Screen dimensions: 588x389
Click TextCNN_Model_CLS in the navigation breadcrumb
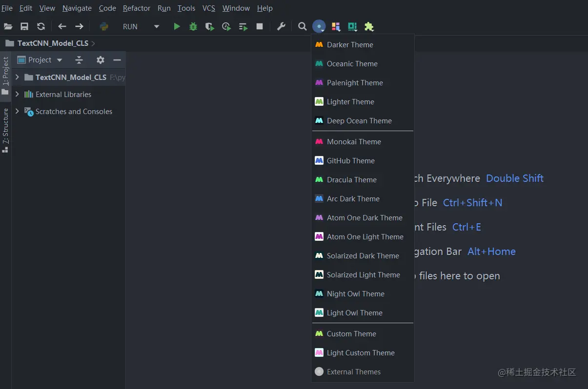53,43
